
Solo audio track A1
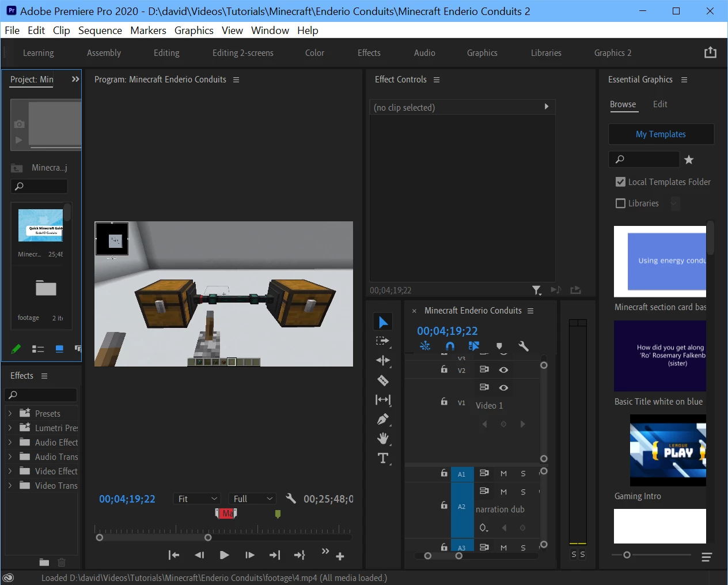point(523,473)
